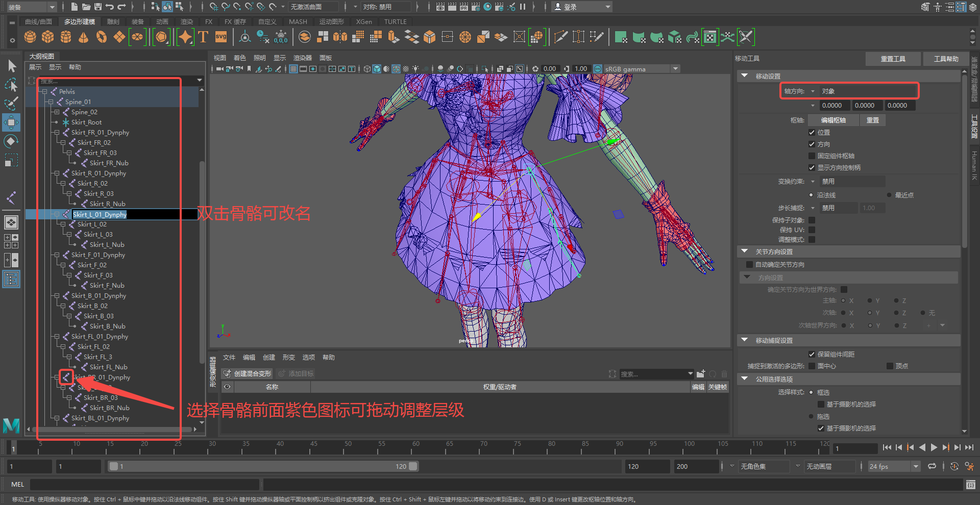Open the viewport 着色 menu

pos(239,58)
